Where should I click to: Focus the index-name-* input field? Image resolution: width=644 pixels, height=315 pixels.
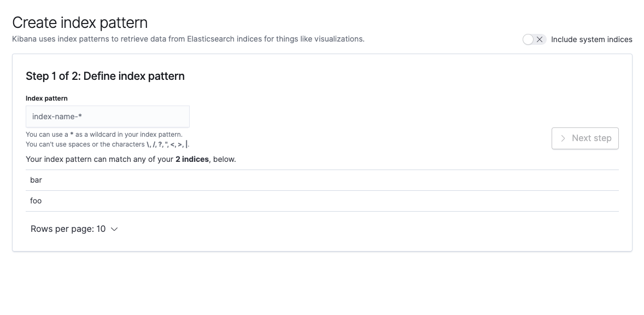[x=108, y=116]
